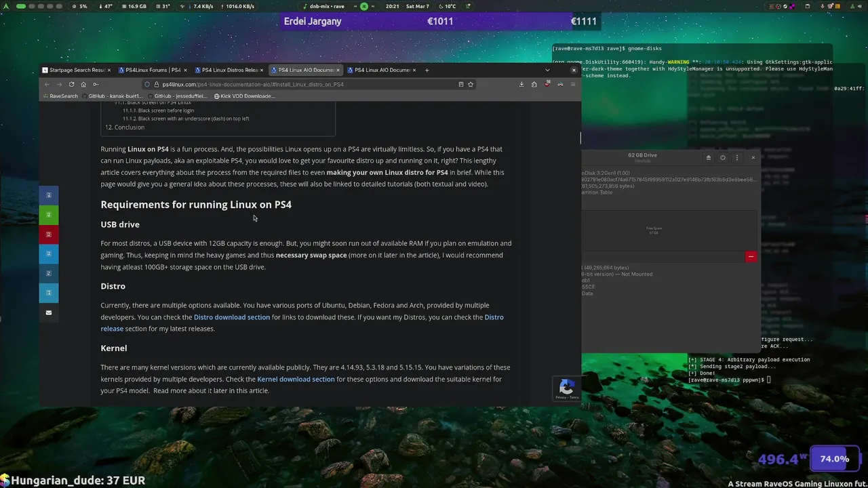The image size is (868, 488).
Task: Pause the dnb-mix rave media player
Action: point(364,6)
